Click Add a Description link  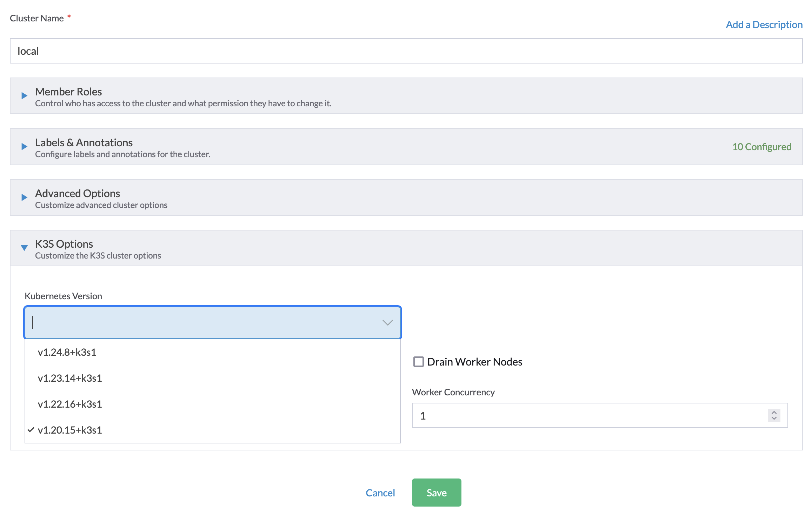[764, 24]
